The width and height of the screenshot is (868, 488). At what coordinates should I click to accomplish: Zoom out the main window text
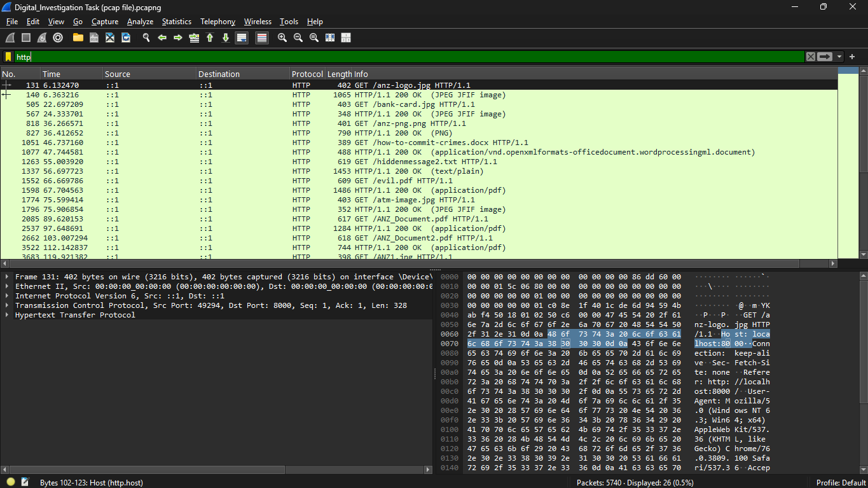tap(298, 38)
